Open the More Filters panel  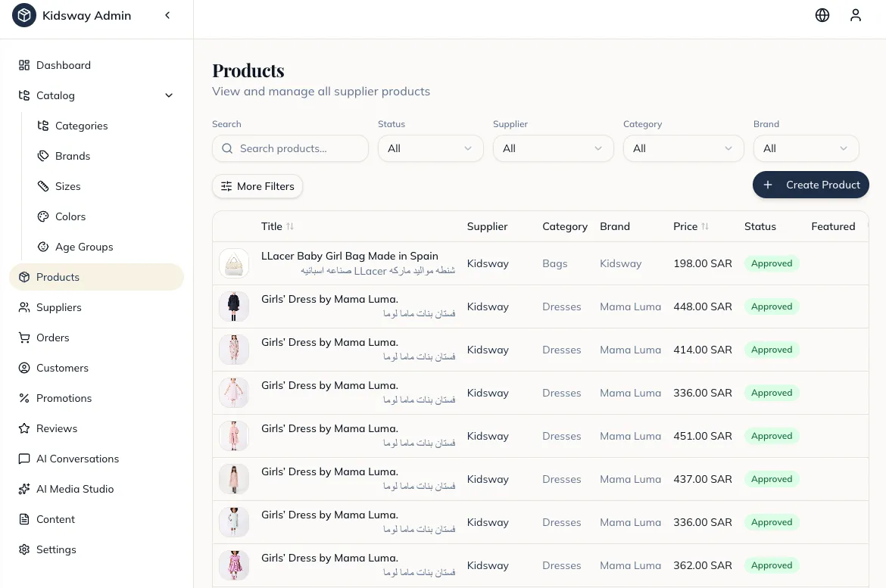pos(257,185)
